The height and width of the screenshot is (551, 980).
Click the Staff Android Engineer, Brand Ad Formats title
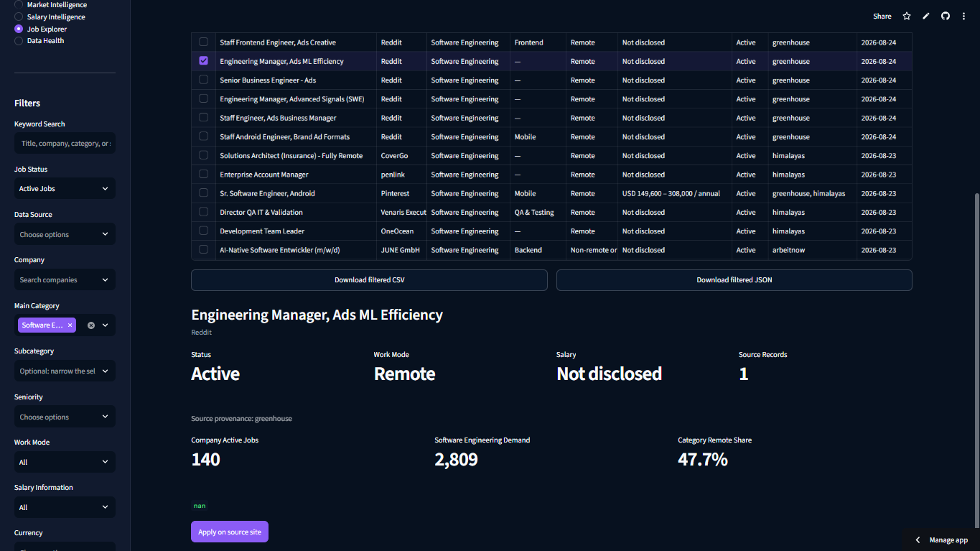[285, 136]
